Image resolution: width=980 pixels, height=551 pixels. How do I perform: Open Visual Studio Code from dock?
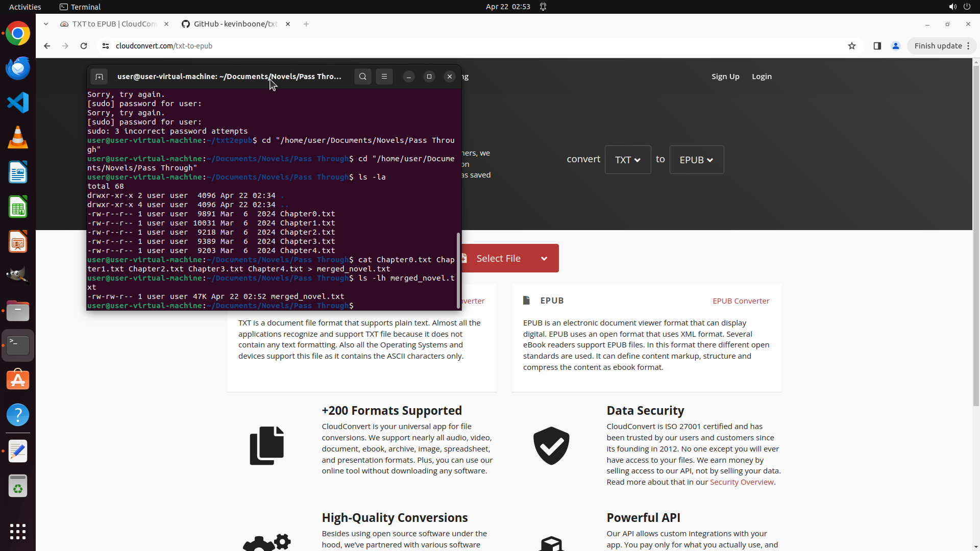[x=18, y=103]
